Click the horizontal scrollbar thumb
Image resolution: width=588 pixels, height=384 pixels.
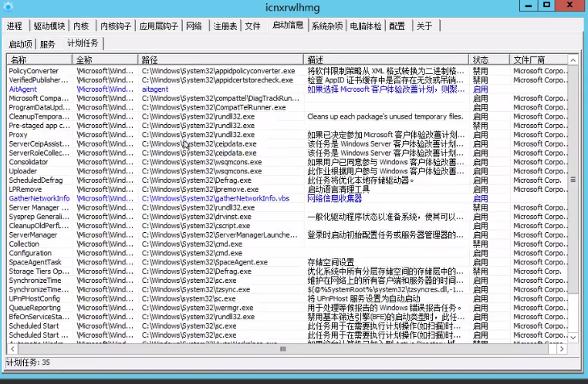(x=282, y=349)
